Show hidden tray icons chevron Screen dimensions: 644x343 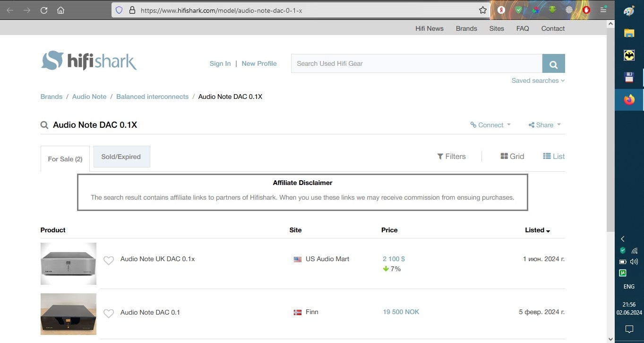(623, 239)
